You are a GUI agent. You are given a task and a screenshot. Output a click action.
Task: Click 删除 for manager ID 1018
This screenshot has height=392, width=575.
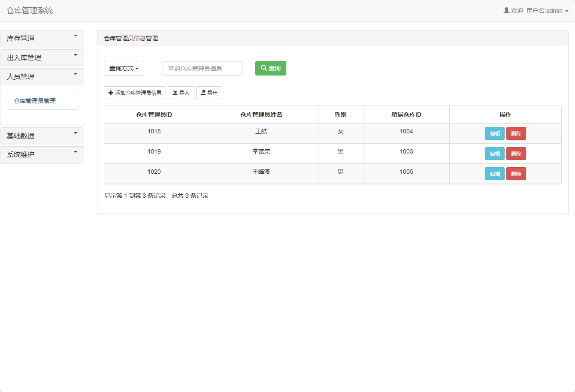pos(516,133)
